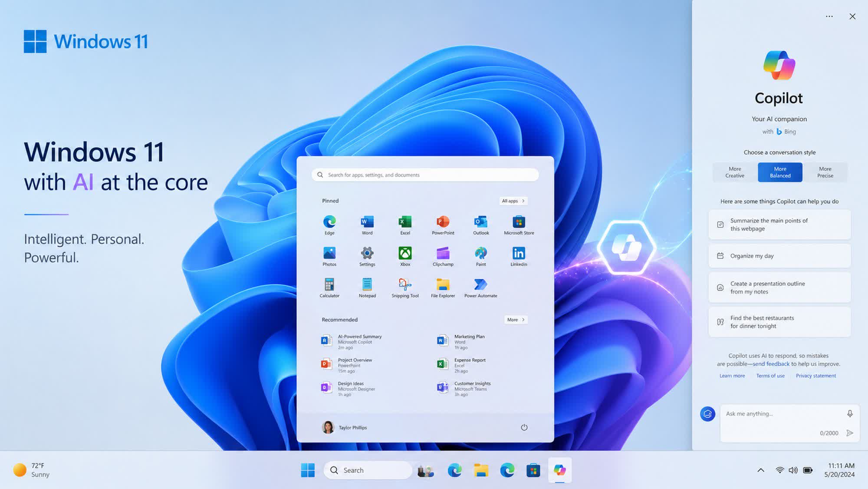Pick Find the best restaurants for dinner tonight

pos(779,322)
